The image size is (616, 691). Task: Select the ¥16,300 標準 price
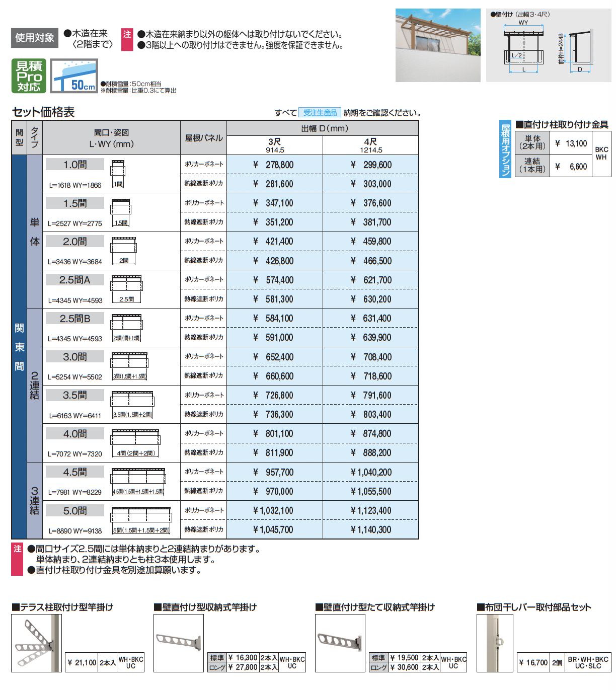coord(243,657)
